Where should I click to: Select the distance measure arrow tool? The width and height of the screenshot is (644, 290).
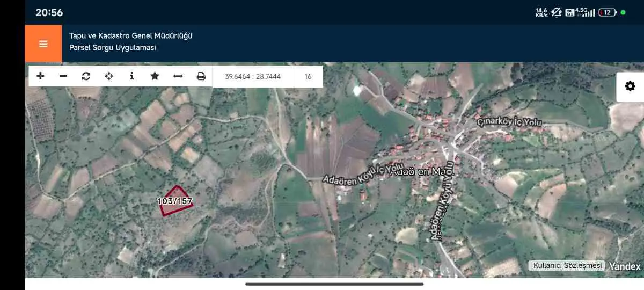[x=178, y=76]
